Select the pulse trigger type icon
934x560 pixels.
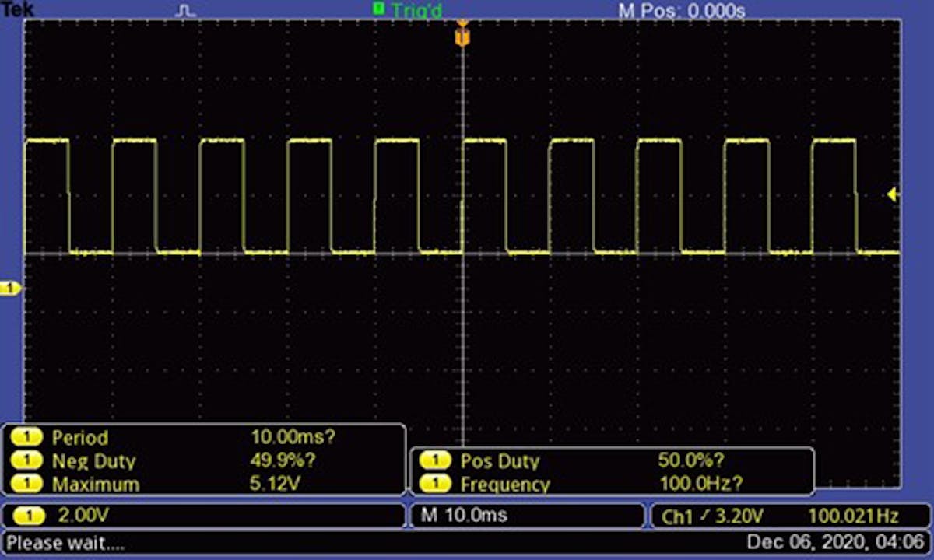(x=184, y=12)
